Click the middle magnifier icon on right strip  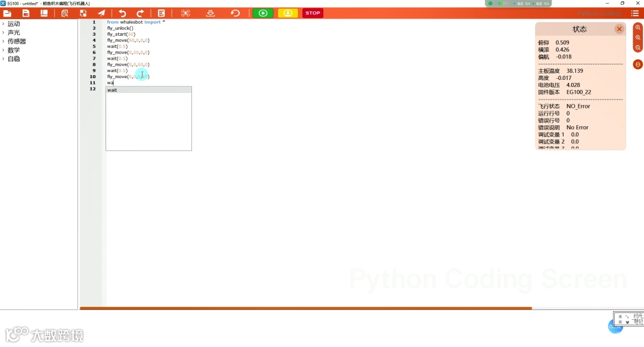(x=638, y=38)
